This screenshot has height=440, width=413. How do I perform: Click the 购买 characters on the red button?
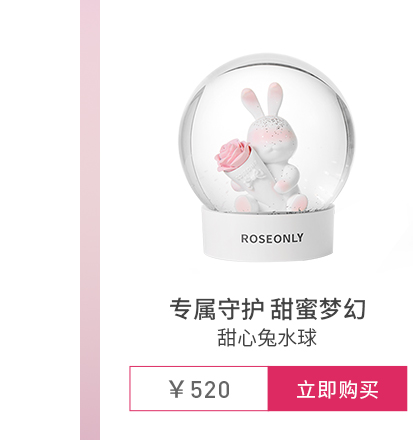pyautogui.click(x=358, y=389)
